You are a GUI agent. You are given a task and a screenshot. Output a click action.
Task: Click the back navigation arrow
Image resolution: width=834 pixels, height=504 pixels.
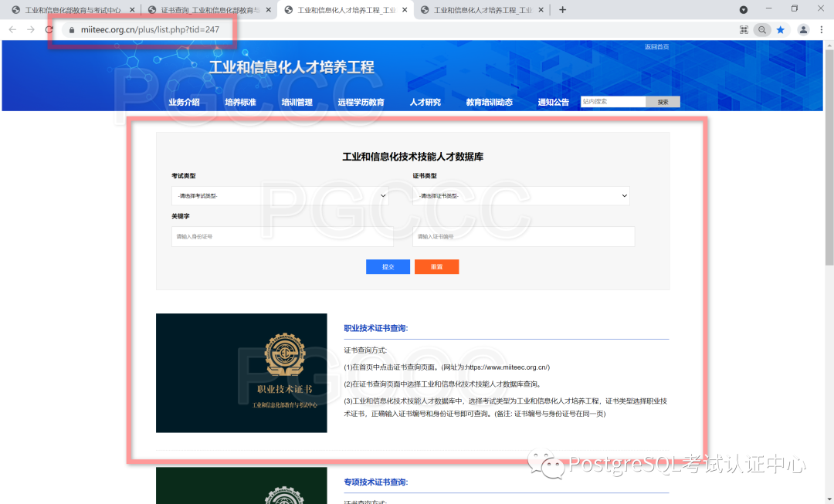pos(12,29)
